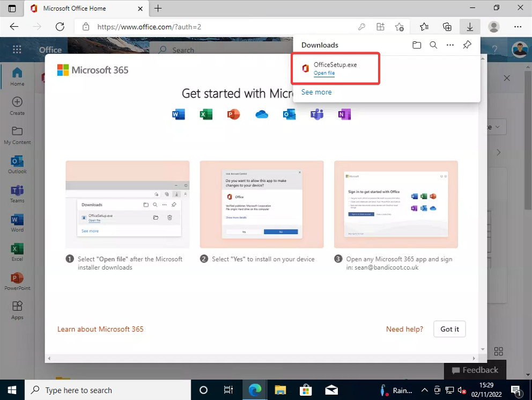
Task: Open more options in Downloads panel
Action: pos(450,46)
